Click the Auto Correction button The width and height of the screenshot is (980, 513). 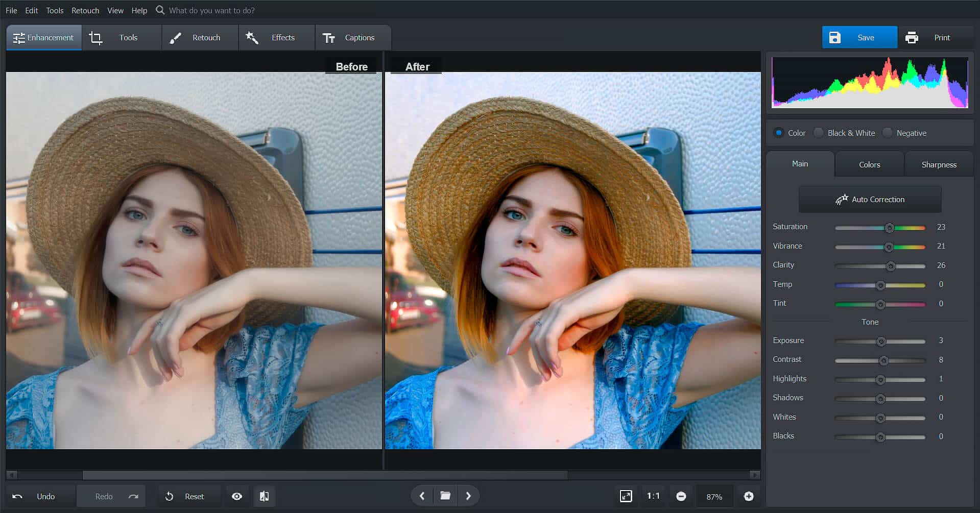[870, 199]
